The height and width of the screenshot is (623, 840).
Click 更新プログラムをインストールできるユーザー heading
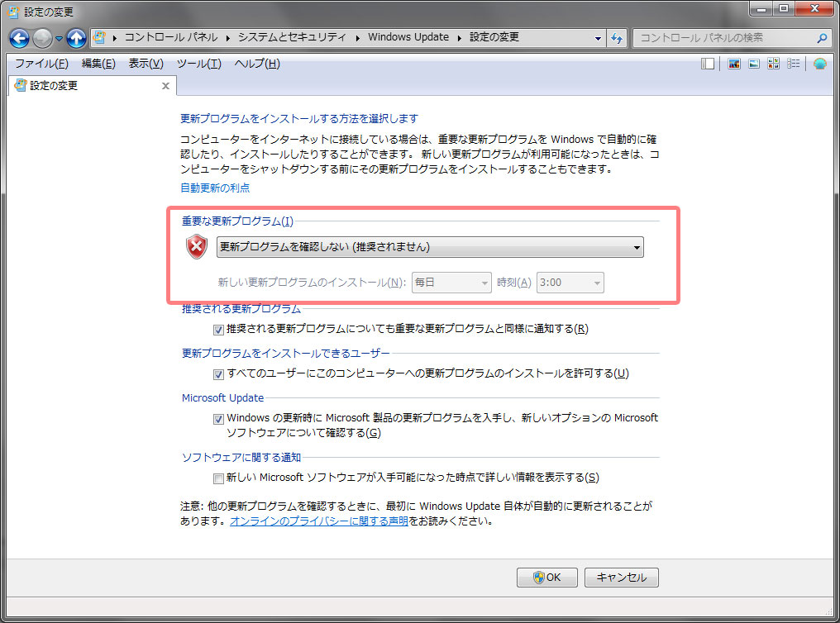pyautogui.click(x=285, y=354)
